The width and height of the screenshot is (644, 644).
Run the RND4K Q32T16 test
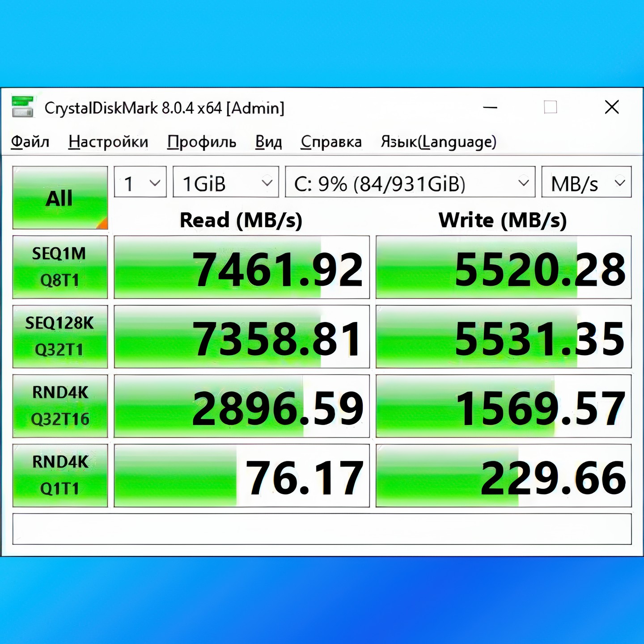(x=60, y=406)
